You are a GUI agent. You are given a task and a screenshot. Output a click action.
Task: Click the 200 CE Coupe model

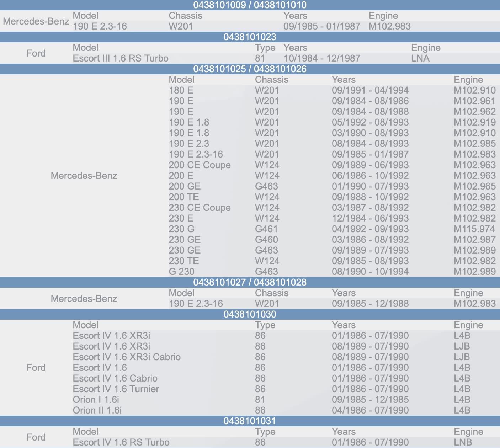click(200, 165)
